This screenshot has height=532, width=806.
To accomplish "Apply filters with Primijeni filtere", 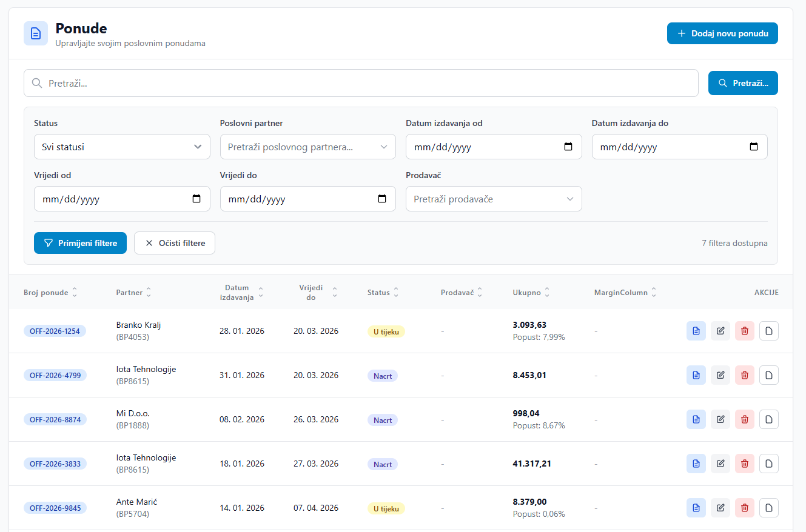I will [80, 242].
